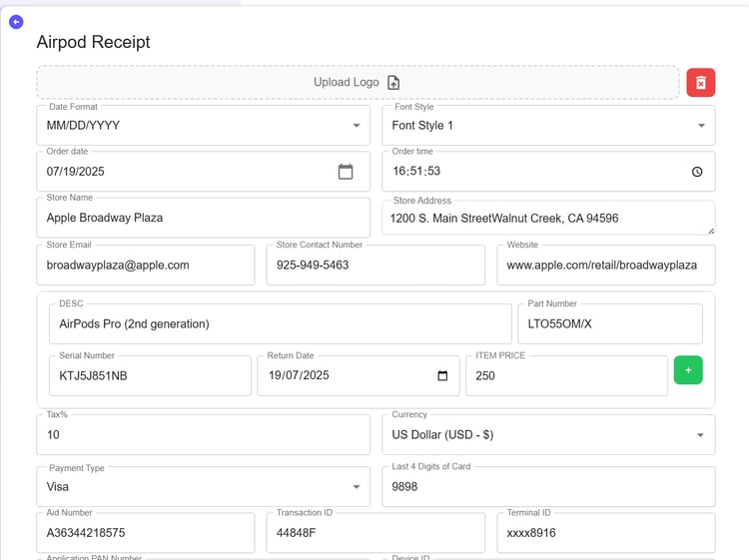Focus the Last 4 Digits of Card field

pos(548,487)
